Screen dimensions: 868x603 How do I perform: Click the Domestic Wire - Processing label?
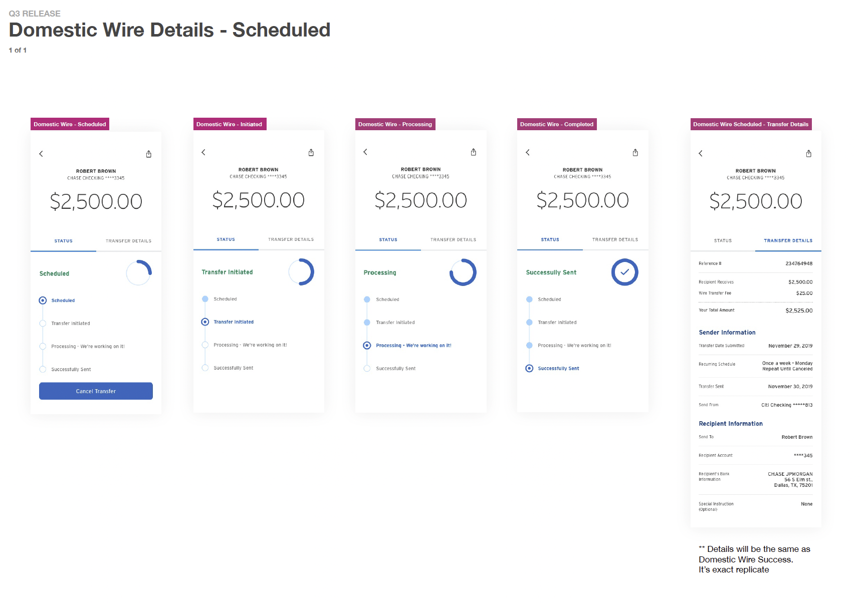(395, 124)
